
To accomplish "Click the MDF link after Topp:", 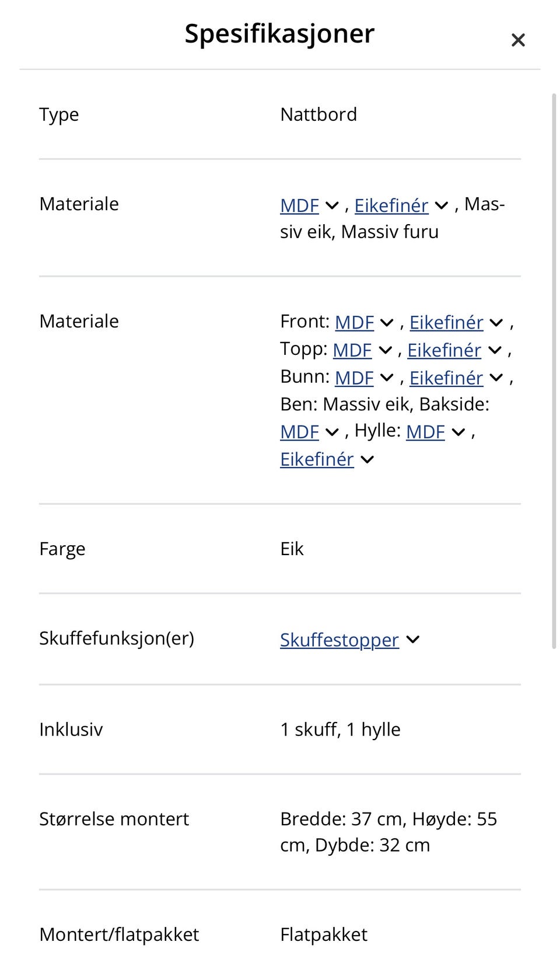I will (x=352, y=350).
